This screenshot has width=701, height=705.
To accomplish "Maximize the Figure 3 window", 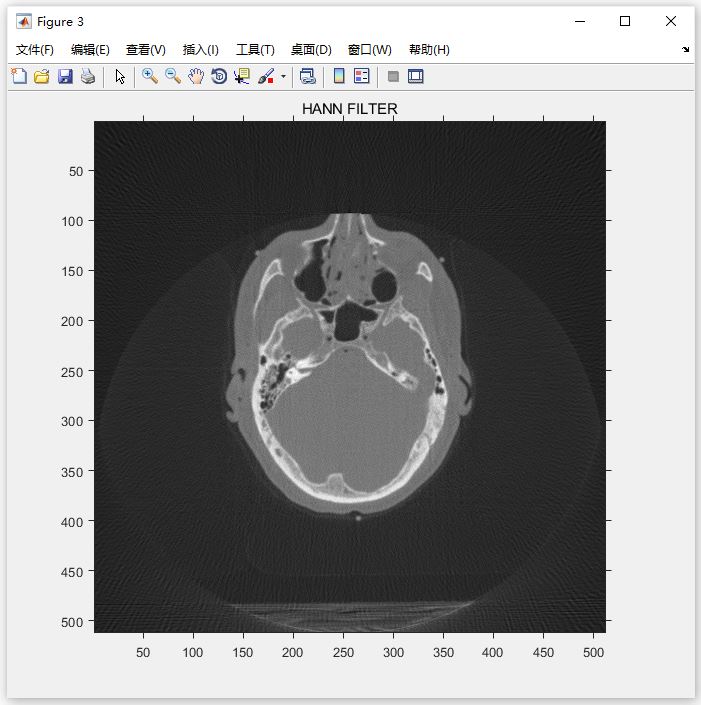I will pos(625,21).
